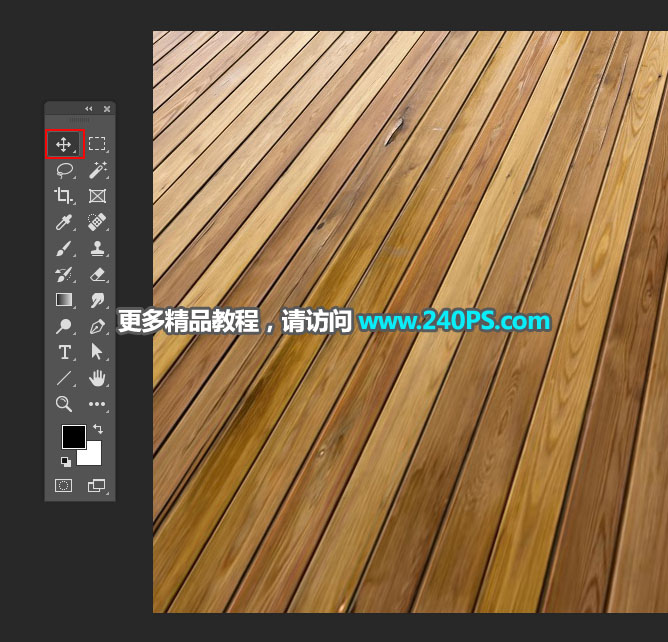Image resolution: width=668 pixels, height=642 pixels.
Task: Change the screen mode
Action: click(97, 485)
